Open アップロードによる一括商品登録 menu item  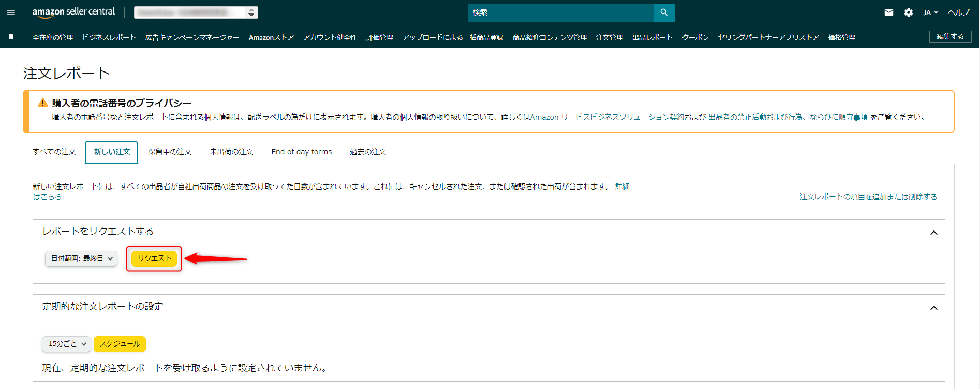click(x=453, y=37)
